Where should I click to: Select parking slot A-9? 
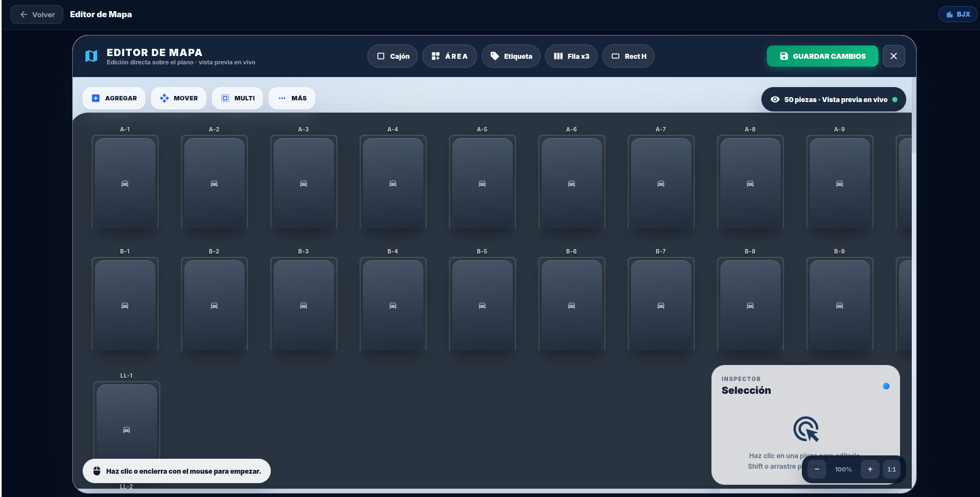click(x=840, y=182)
